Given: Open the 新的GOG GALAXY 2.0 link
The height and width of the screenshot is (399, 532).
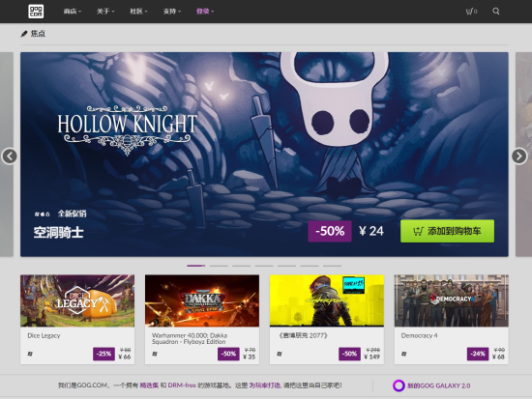Looking at the screenshot, I should coord(439,385).
